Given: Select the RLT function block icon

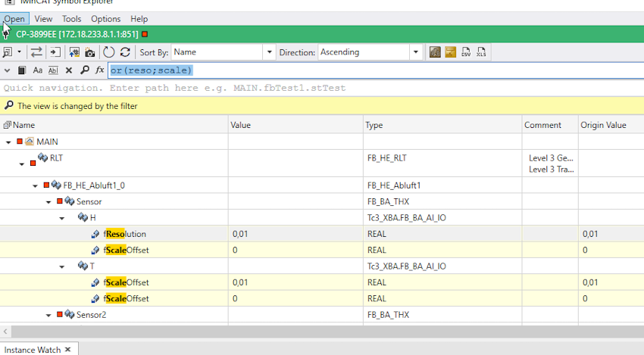Looking at the screenshot, I should [x=42, y=157].
